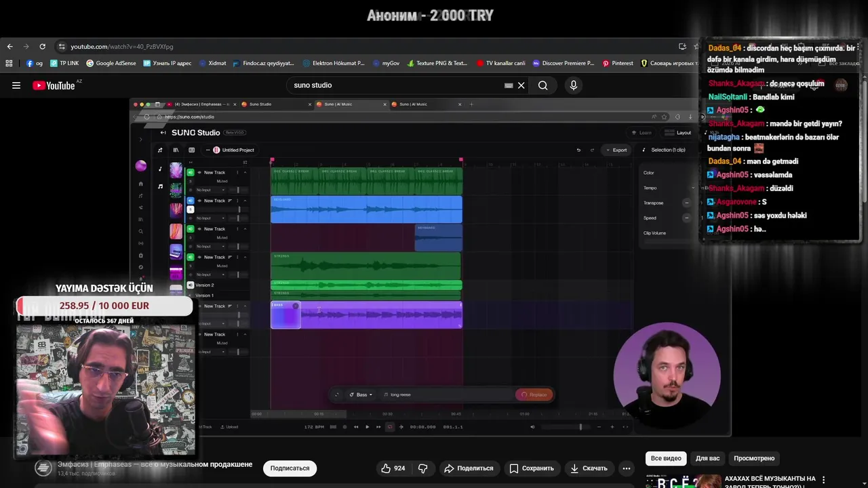This screenshot has width=868, height=488.
Task: Open the second track's No Input dropdown
Action: coord(211,218)
